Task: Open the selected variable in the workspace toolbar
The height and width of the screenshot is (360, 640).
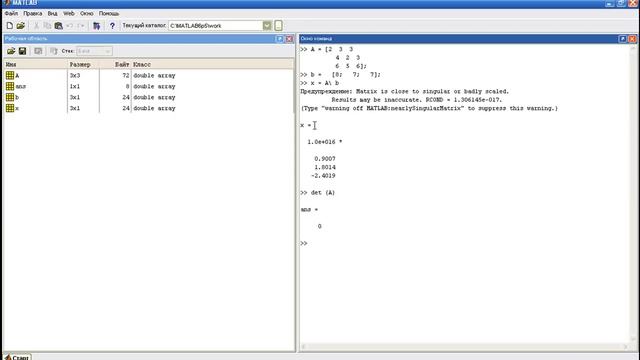Action: point(38,51)
